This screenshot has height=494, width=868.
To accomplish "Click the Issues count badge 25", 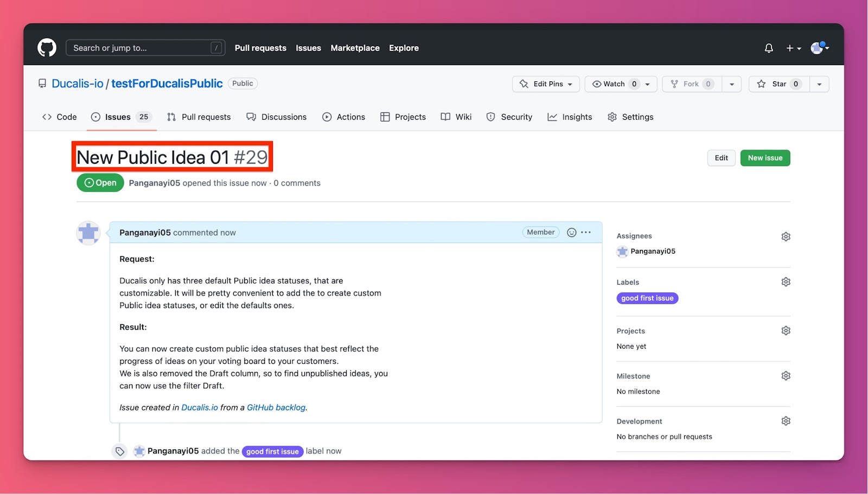I will point(144,117).
